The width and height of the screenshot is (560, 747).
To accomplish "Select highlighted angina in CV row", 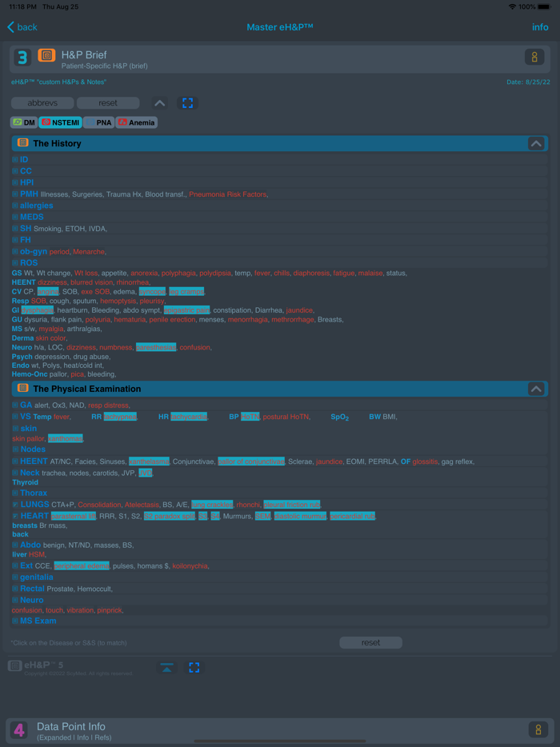I will 48,292.
